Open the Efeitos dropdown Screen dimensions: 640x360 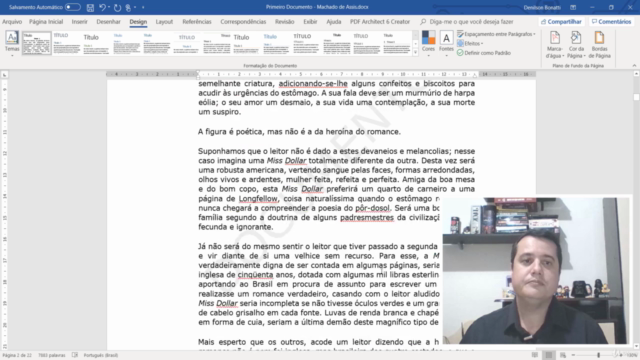(x=470, y=43)
